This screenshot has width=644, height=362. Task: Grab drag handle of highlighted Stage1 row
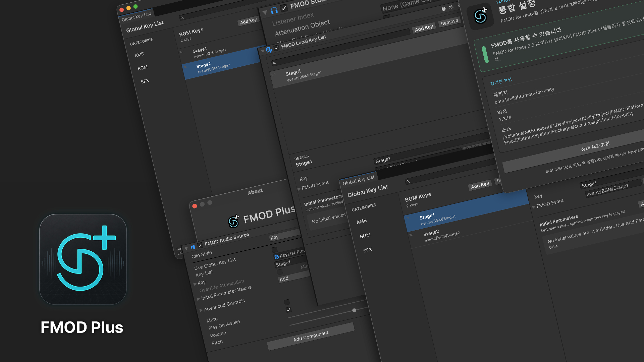point(408,219)
